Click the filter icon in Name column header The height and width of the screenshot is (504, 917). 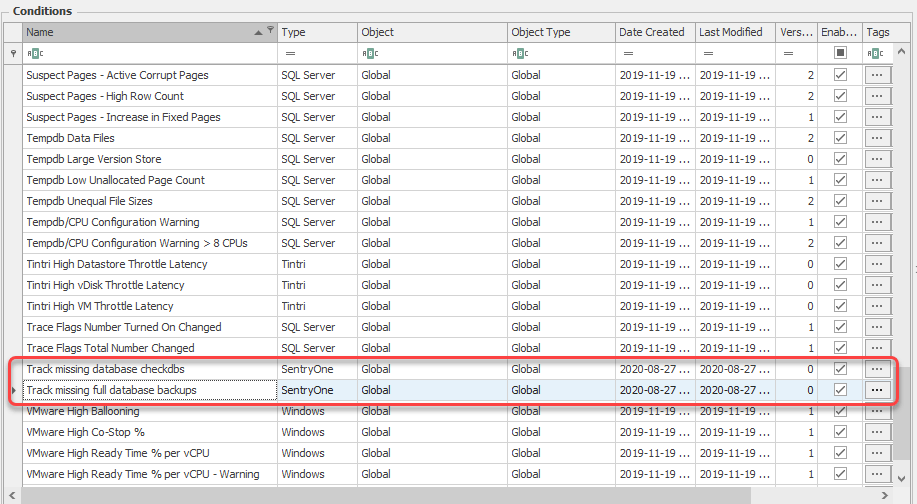pyautogui.click(x=270, y=31)
